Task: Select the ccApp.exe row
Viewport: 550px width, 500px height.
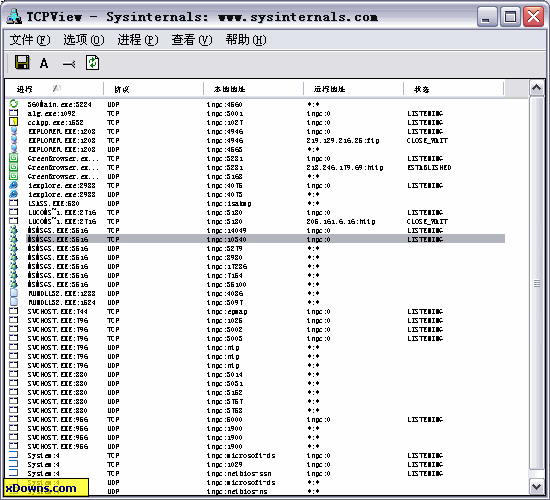Action: (256, 122)
